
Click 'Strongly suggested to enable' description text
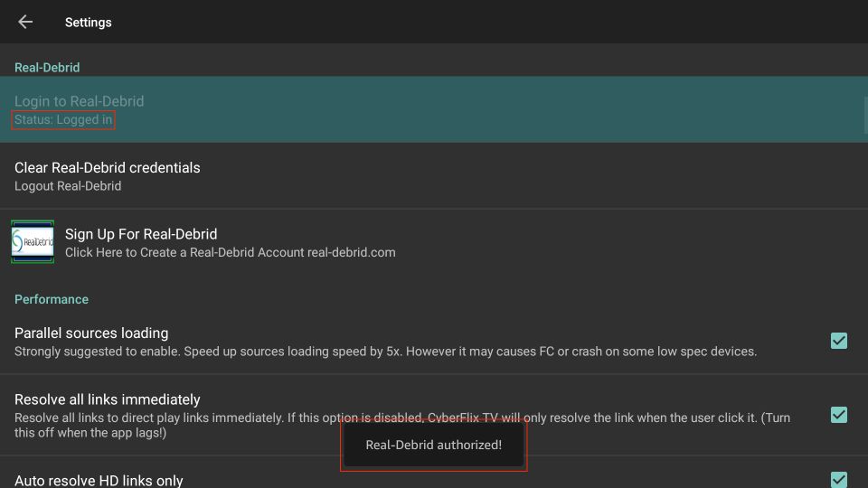coord(385,352)
